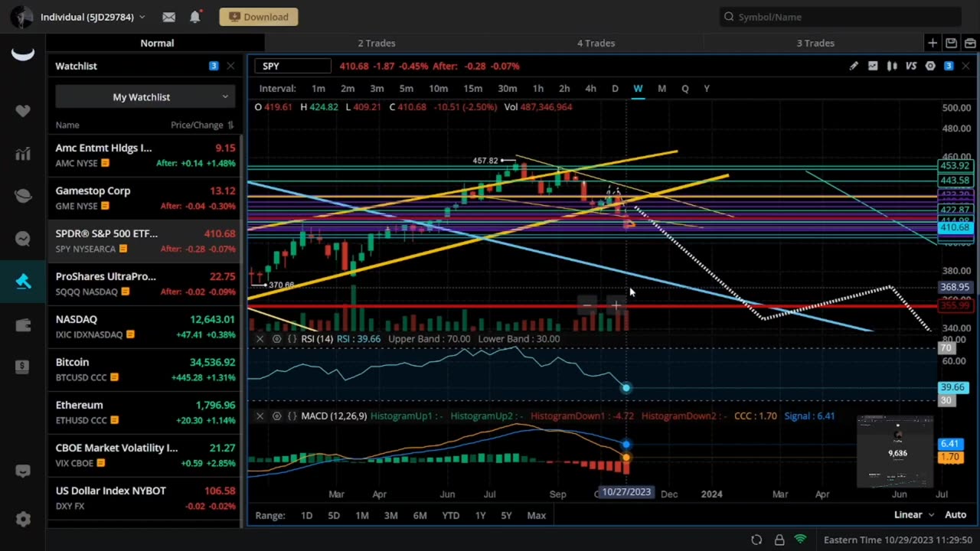
Task: Toggle MACD indicator visibility eye
Action: [x=276, y=416]
